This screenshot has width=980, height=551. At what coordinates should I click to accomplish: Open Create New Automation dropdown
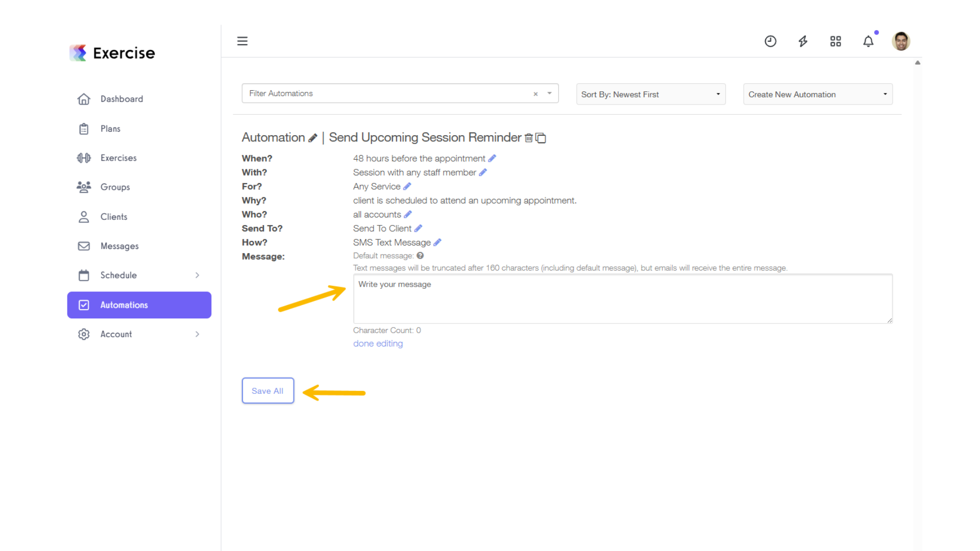point(818,94)
